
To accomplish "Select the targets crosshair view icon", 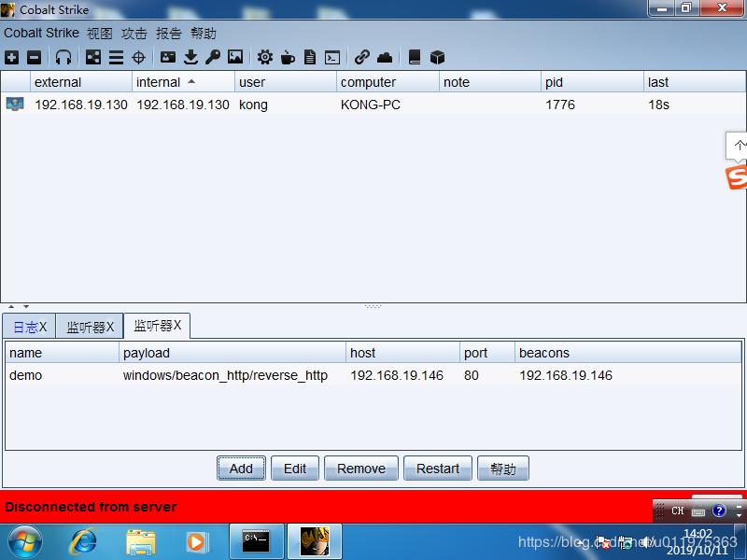I will [x=138, y=57].
